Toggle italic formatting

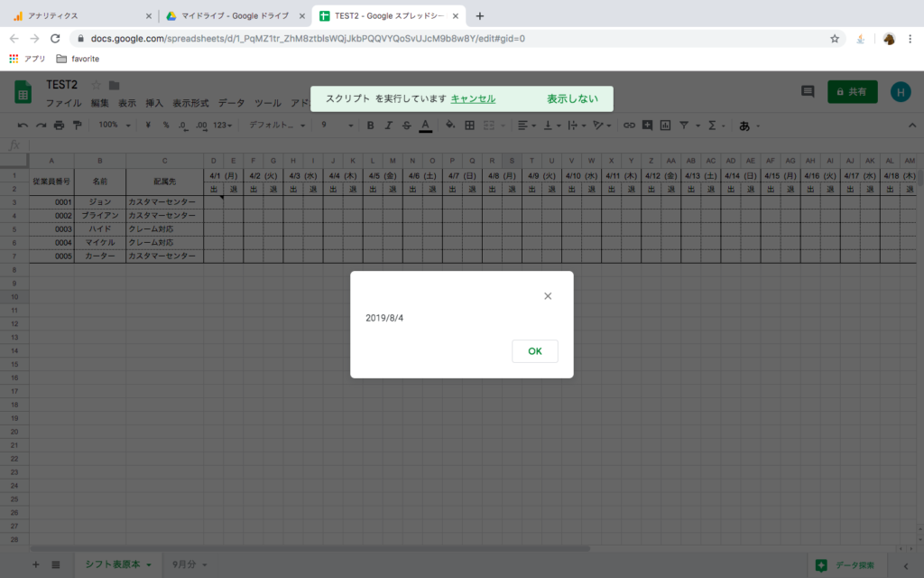tap(390, 126)
